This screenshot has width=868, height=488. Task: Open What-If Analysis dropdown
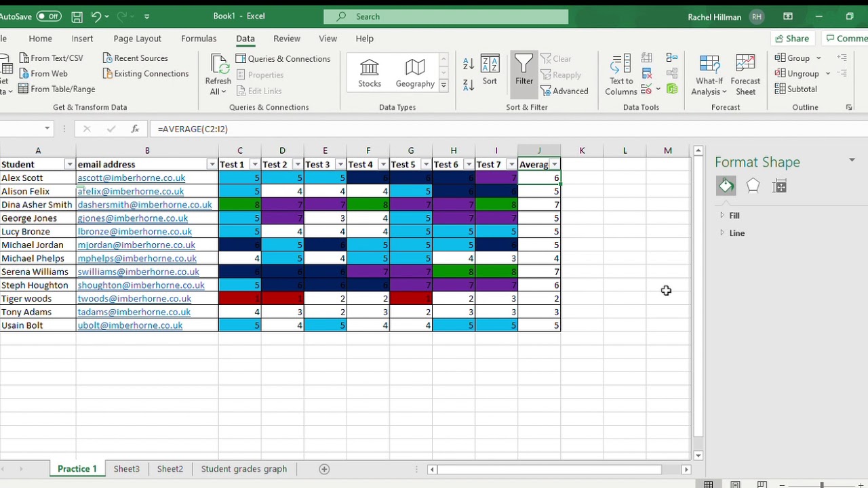[x=709, y=75]
